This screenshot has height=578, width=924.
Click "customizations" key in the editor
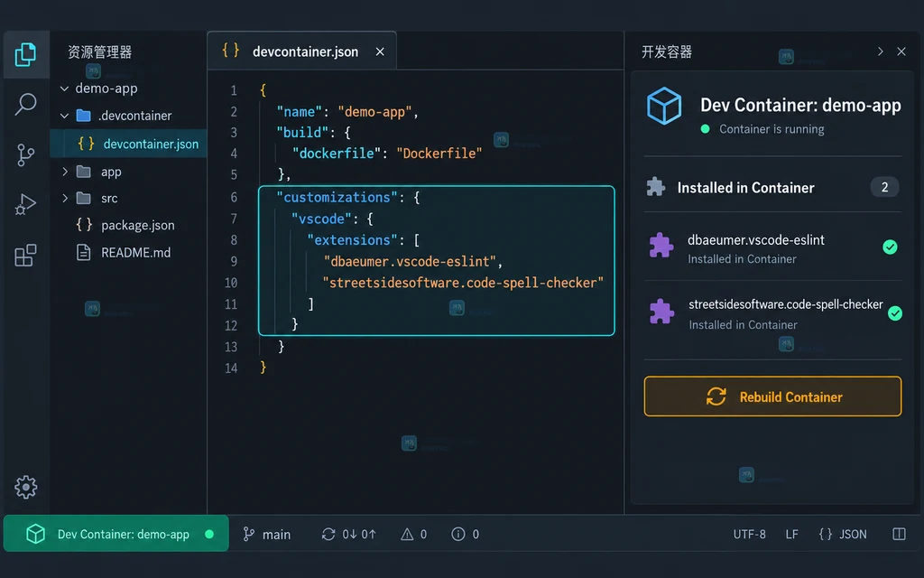[337, 197]
